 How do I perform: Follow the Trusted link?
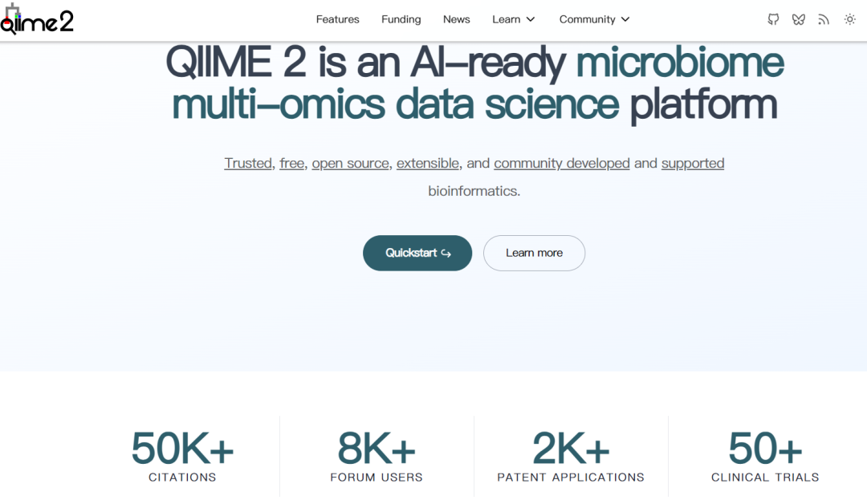(248, 164)
